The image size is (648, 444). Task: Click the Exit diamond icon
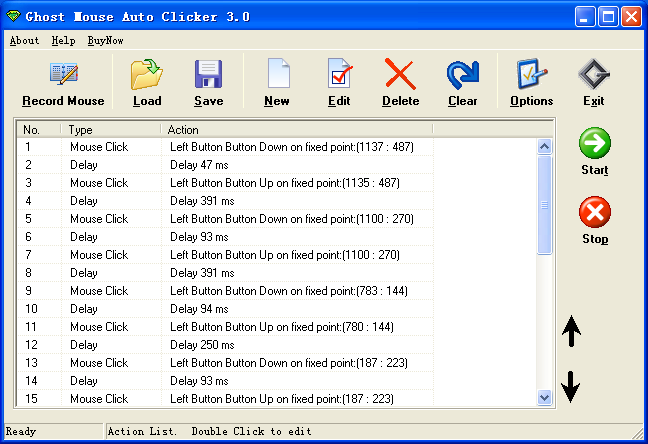coord(594,74)
